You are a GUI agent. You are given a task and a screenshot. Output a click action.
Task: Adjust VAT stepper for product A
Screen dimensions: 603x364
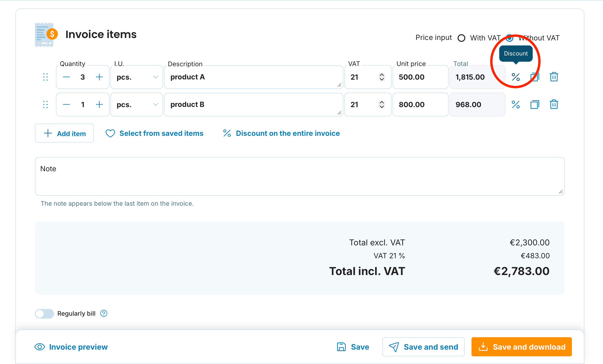(382, 77)
